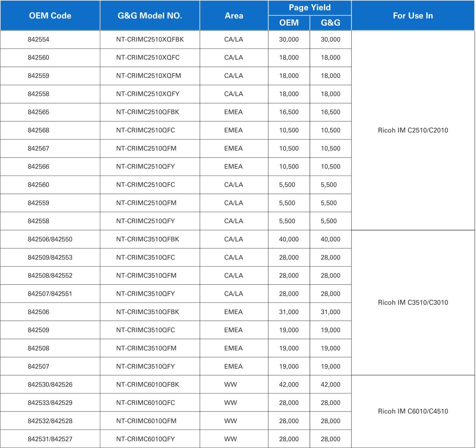Click the Ricoh IM C3510/C3010 cell

point(413,302)
